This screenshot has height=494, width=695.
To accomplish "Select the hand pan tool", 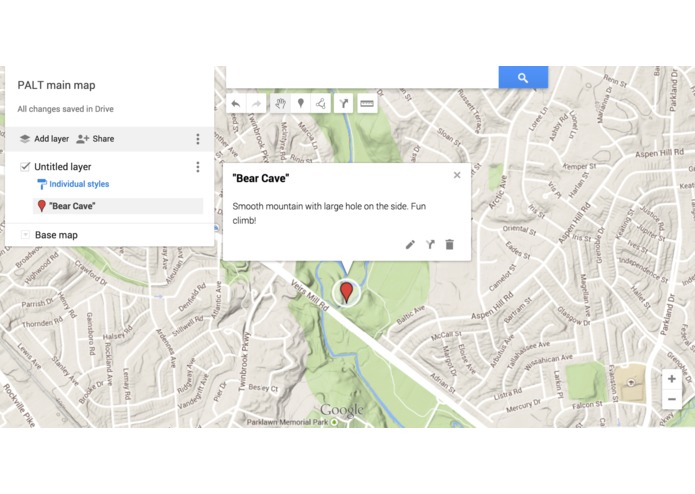I will 280,104.
